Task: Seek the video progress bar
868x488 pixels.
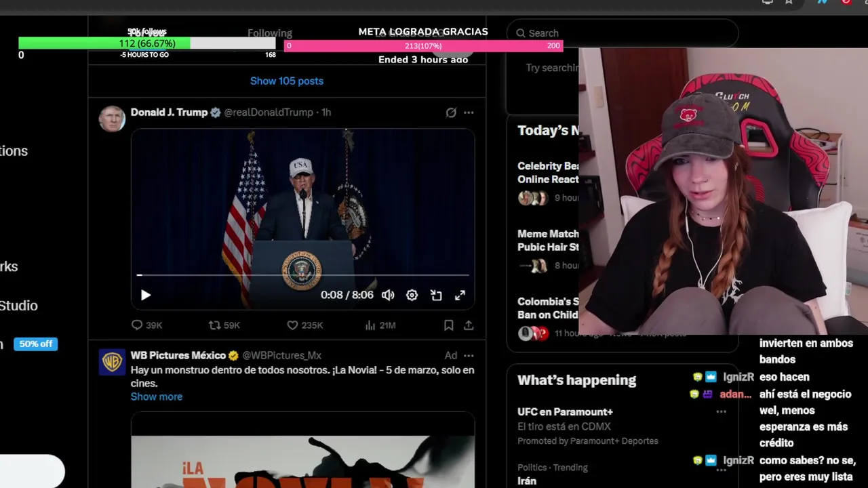Action: tap(303, 275)
